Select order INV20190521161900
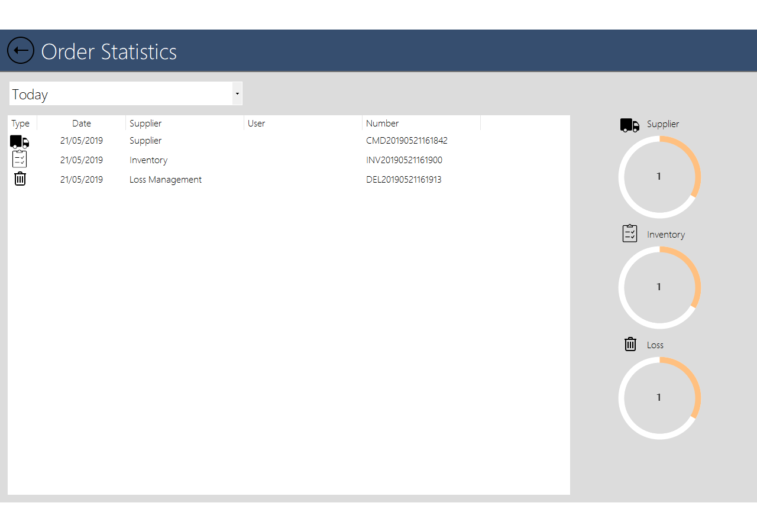757x532 pixels. click(x=404, y=160)
